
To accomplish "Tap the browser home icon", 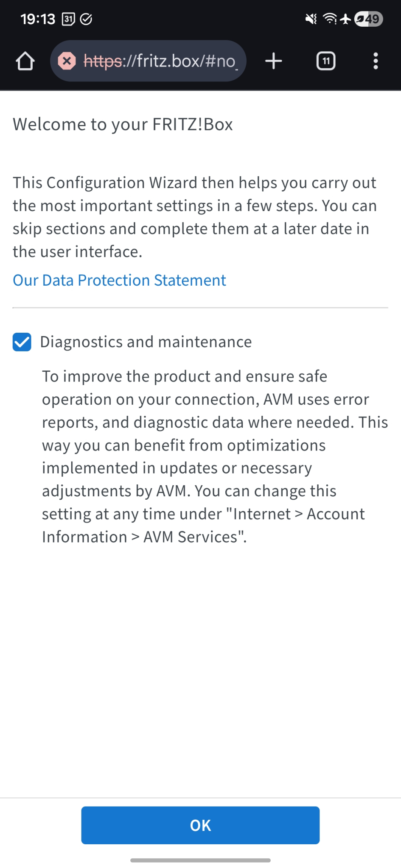I will coord(25,61).
